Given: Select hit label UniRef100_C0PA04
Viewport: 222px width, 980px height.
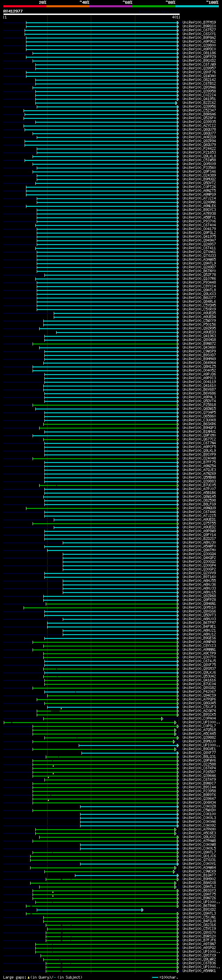Looking at the screenshot, I should (x=199, y=719).
